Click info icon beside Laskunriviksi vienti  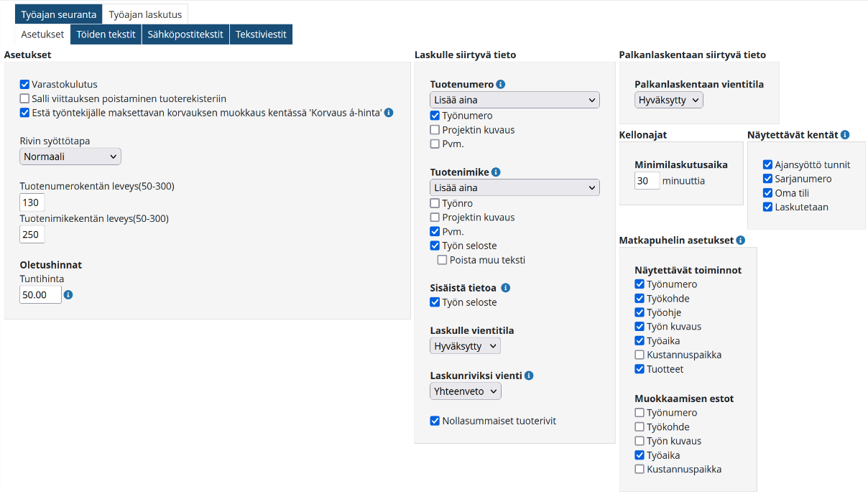529,376
